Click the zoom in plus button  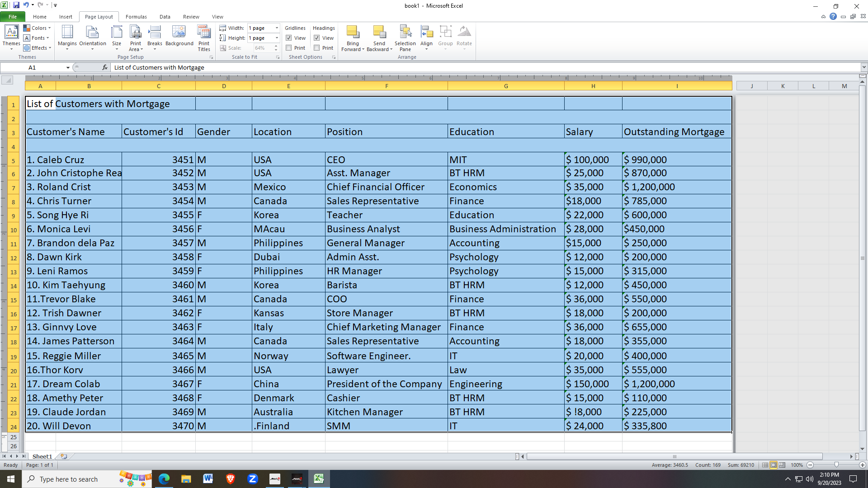coord(862,465)
